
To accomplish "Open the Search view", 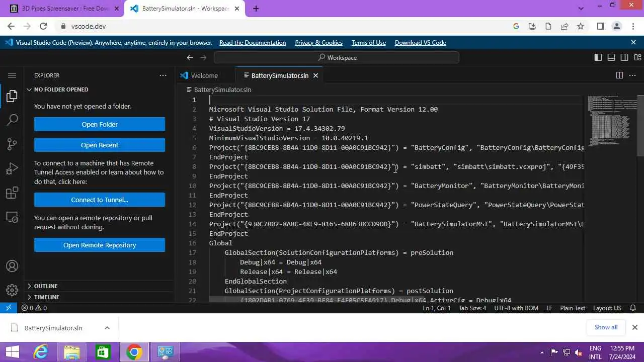I will (x=12, y=120).
